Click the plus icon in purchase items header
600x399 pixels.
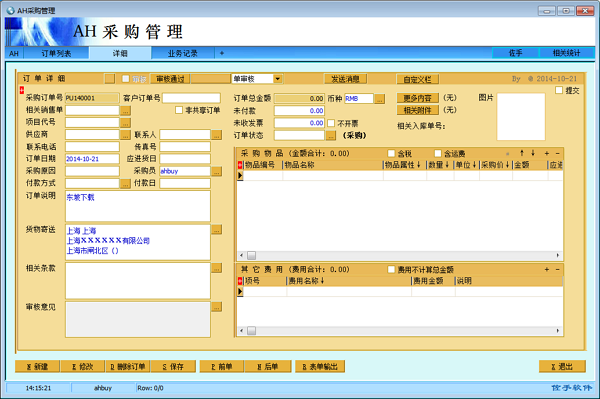tap(547, 153)
